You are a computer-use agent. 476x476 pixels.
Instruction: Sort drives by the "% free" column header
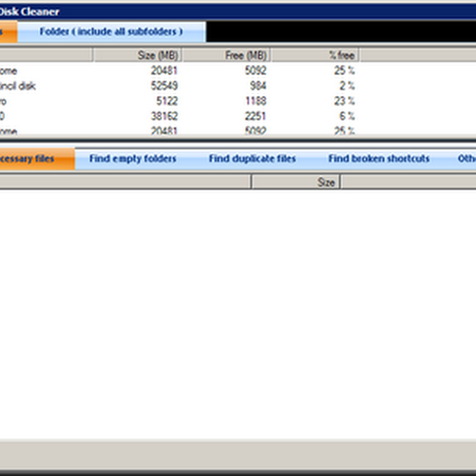tap(315, 55)
